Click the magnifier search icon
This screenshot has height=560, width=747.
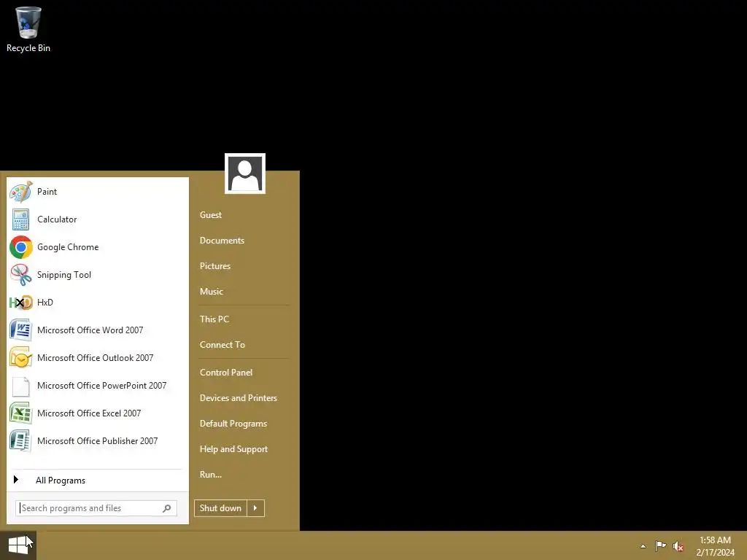[x=167, y=508]
